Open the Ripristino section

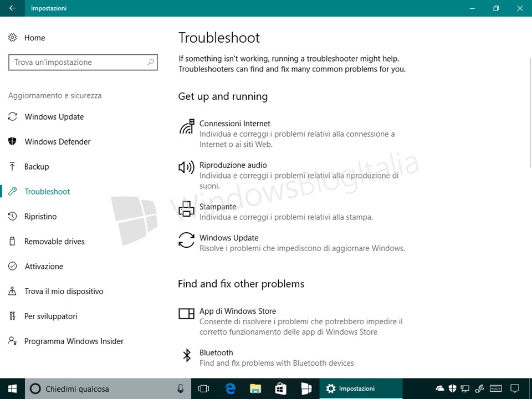[x=40, y=217]
